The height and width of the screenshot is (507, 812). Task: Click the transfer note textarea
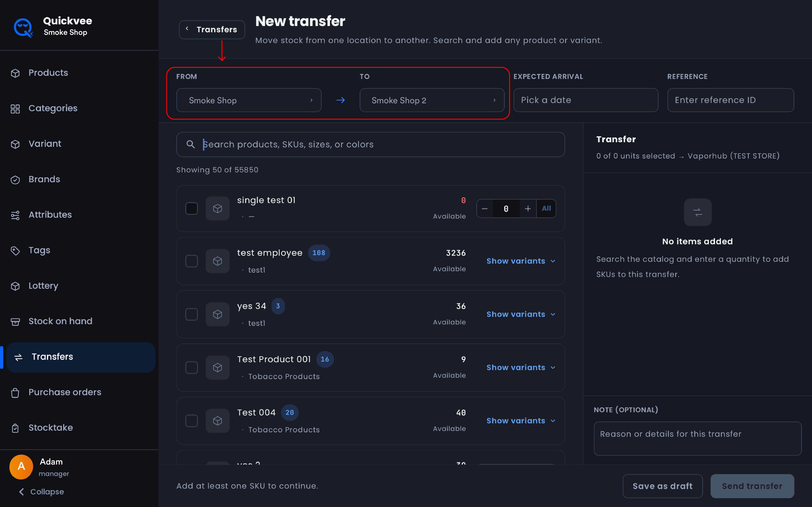[698, 438]
